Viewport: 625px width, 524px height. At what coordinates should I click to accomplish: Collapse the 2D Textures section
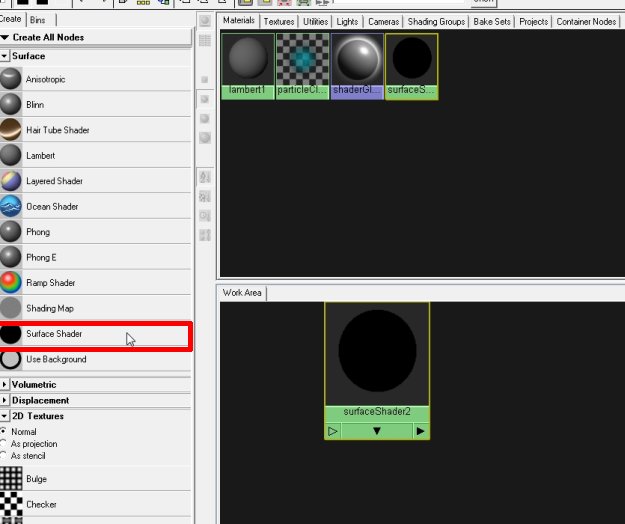coord(4,416)
